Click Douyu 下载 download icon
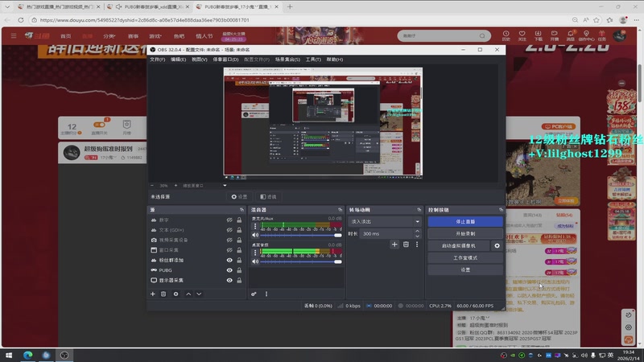The image size is (644, 362). pyautogui.click(x=538, y=35)
